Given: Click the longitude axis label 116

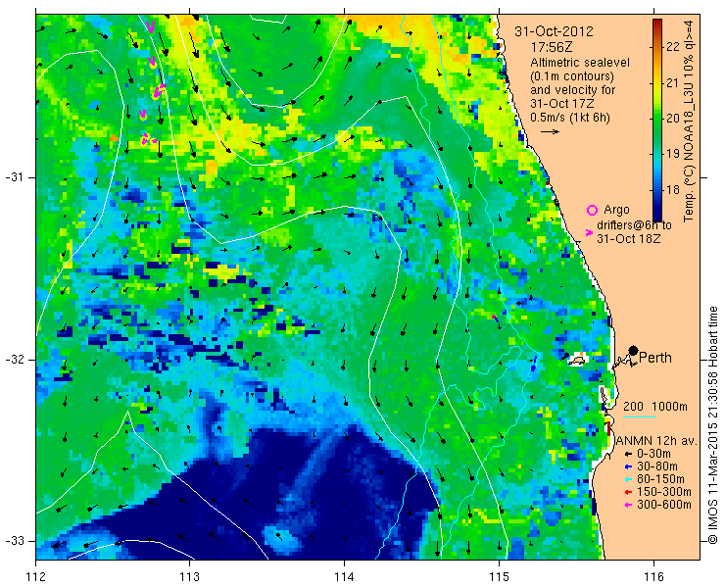Looking at the screenshot, I should click(x=653, y=577).
